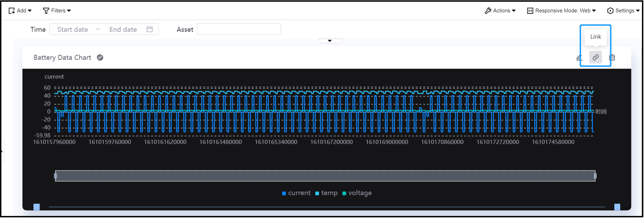Collapse the filter panel with the down arrow
This screenshot has width=644, height=218.
330,41
